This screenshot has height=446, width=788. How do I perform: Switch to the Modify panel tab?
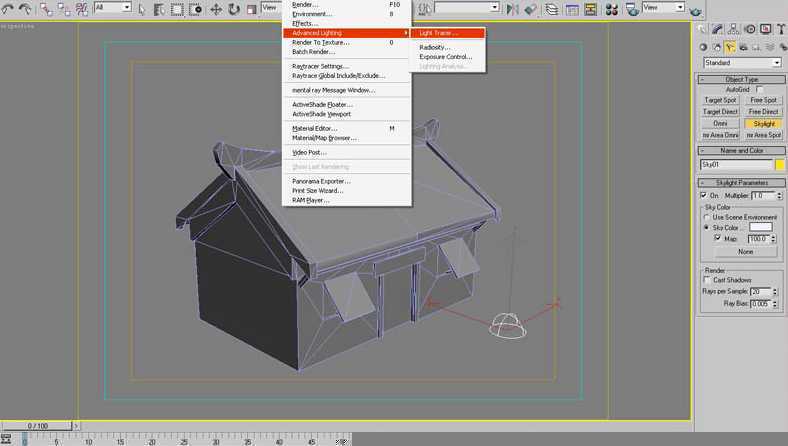[x=717, y=29]
